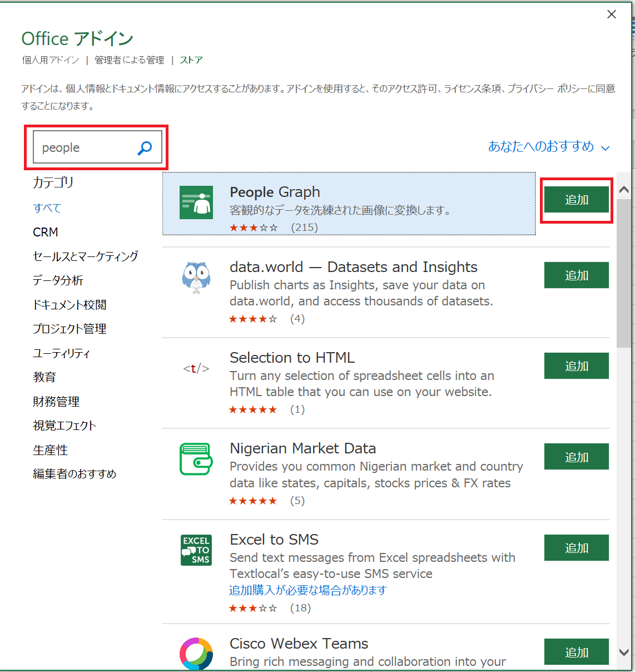
Task: Add the Nigerian Market Data add-in
Action: tap(577, 457)
